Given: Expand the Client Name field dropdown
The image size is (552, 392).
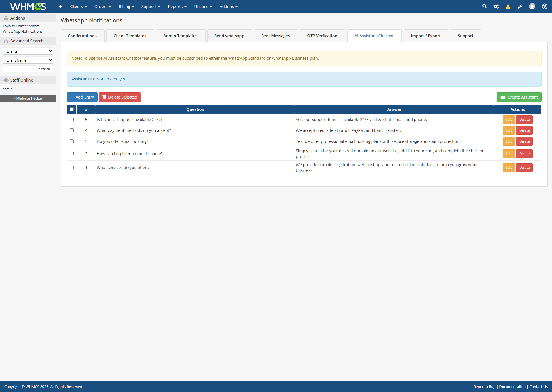Looking at the screenshot, I should (x=28, y=60).
